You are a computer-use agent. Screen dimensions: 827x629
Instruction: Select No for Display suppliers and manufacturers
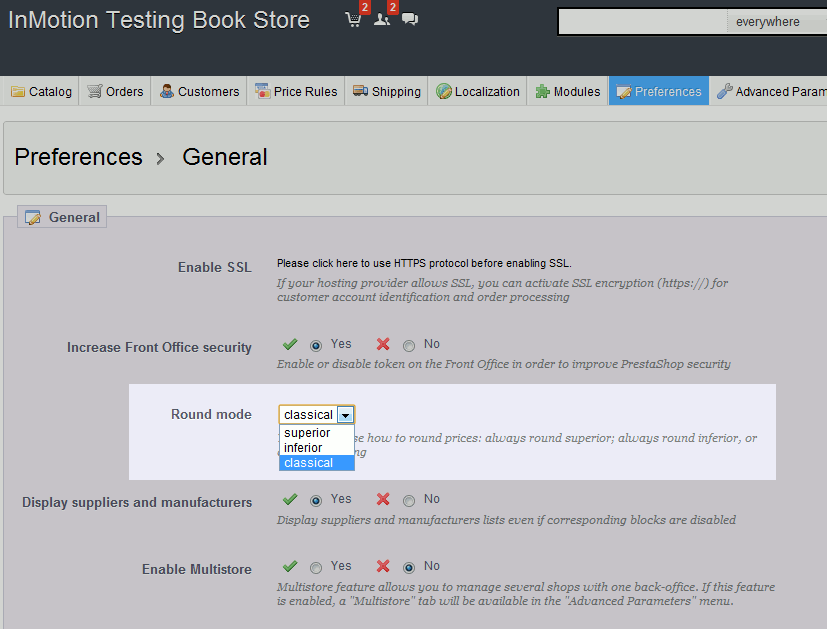click(409, 500)
